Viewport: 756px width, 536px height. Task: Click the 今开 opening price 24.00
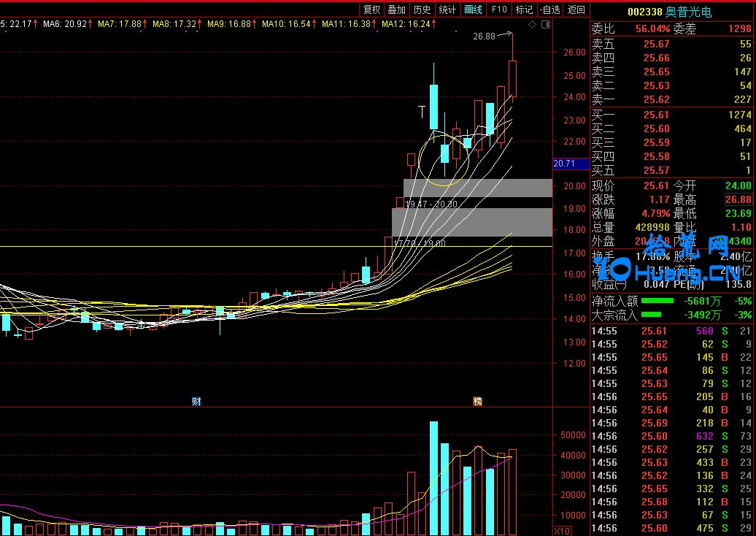click(x=738, y=185)
